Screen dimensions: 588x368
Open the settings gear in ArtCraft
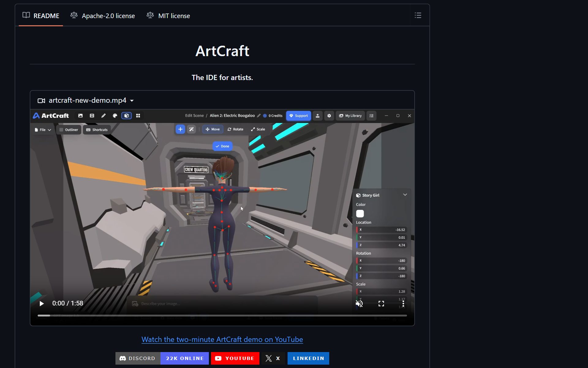pyautogui.click(x=329, y=116)
